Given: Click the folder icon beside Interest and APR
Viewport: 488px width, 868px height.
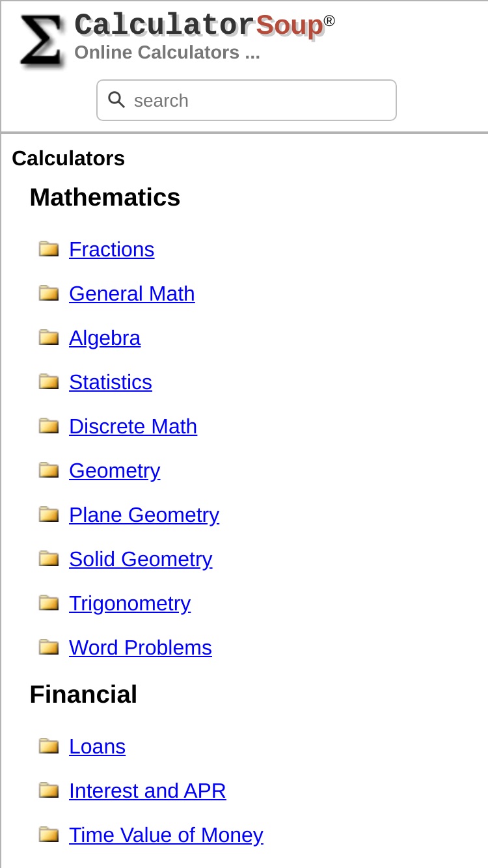Looking at the screenshot, I should point(49,790).
